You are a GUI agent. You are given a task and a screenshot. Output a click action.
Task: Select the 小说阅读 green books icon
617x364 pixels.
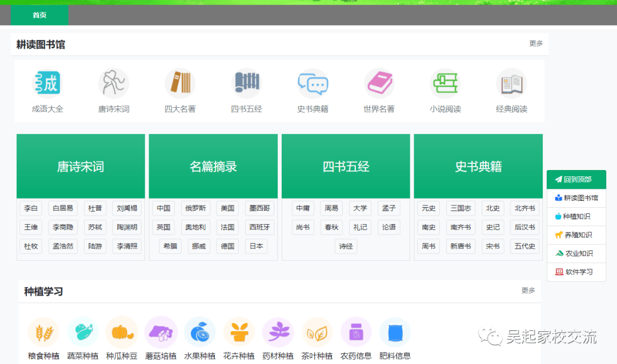(x=445, y=84)
